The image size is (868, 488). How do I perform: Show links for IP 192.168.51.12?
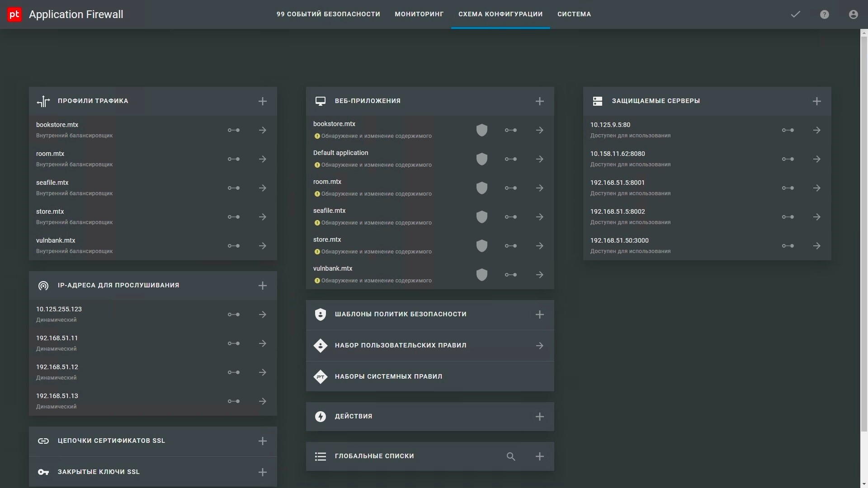click(234, 372)
